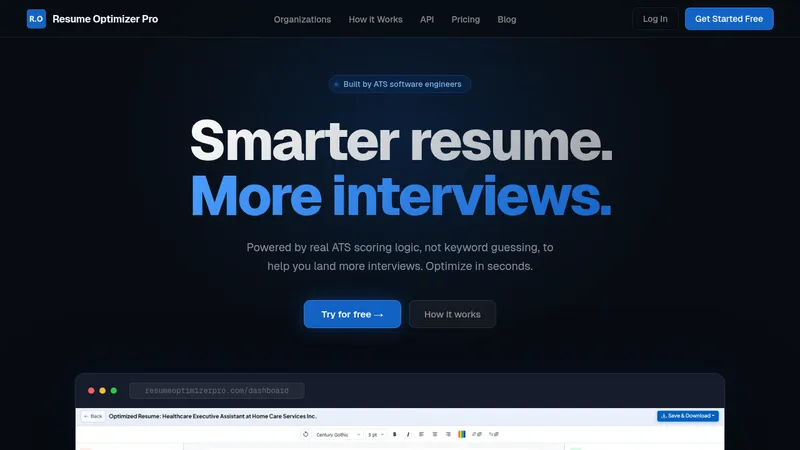Click Try for free button
Viewport: 800px width, 450px height.
click(x=352, y=314)
